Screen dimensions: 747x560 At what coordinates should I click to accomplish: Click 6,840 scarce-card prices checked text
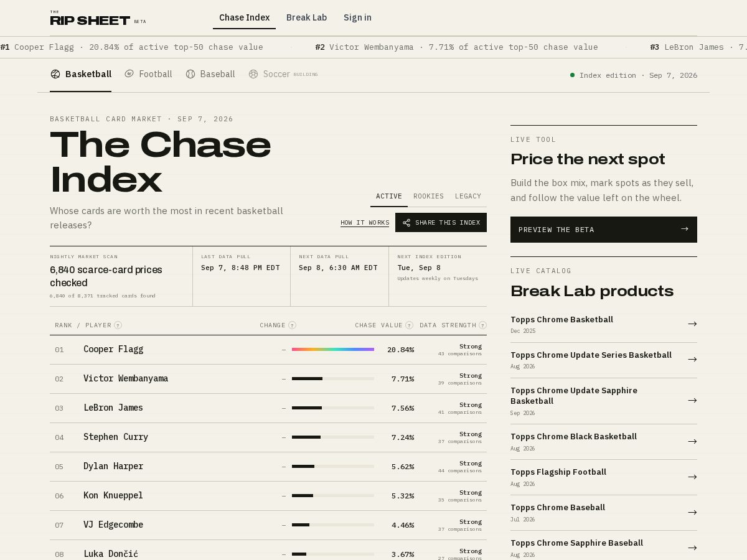pos(106,276)
